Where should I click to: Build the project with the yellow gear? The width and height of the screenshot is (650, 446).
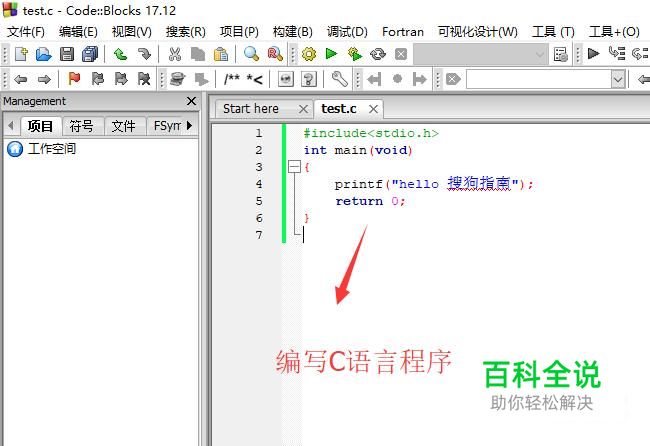tap(308, 54)
